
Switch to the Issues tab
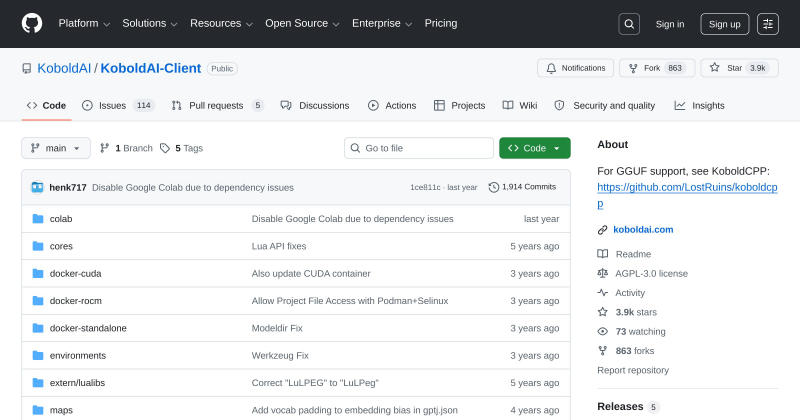(118, 106)
